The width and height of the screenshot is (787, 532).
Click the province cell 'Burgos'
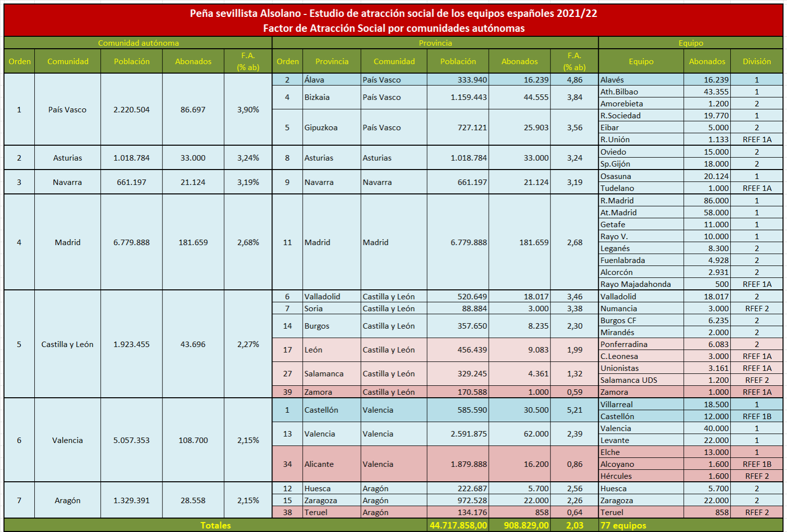point(332,326)
